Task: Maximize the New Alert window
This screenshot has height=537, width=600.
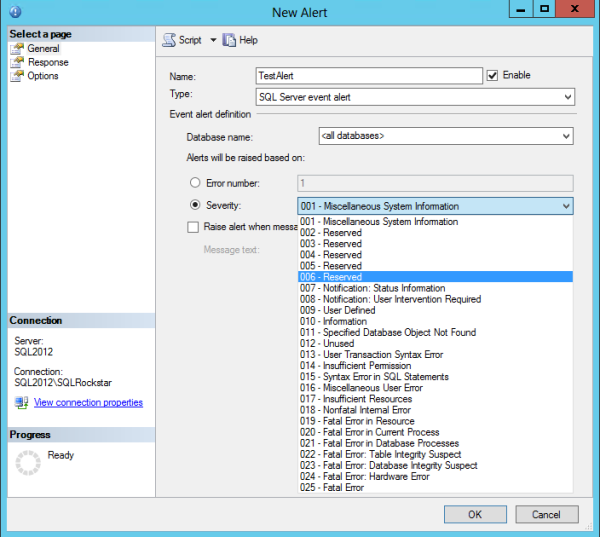Action: coord(544,9)
